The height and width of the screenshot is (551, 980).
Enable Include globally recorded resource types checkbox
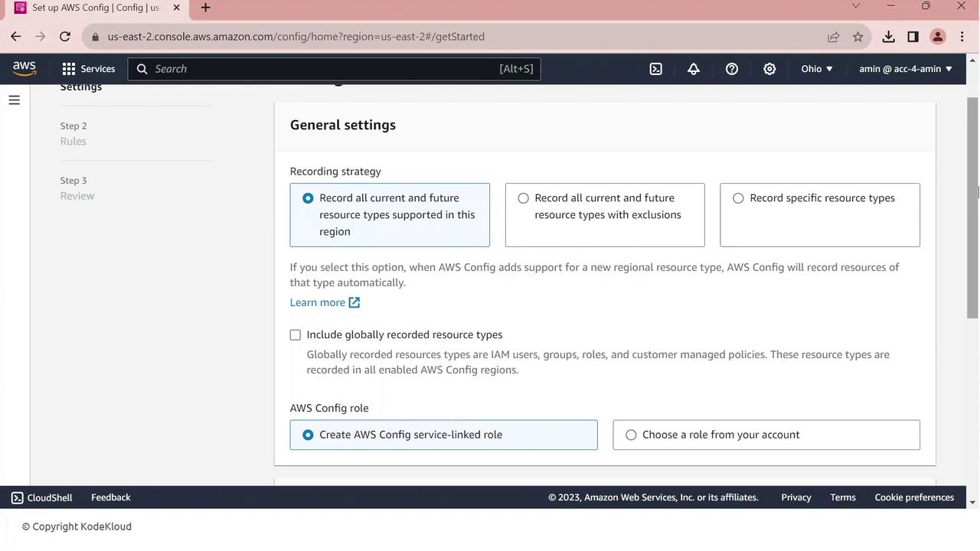(x=296, y=335)
